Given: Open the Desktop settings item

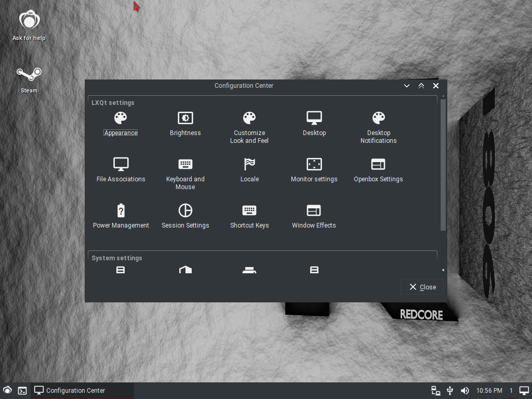Looking at the screenshot, I should [x=314, y=124].
